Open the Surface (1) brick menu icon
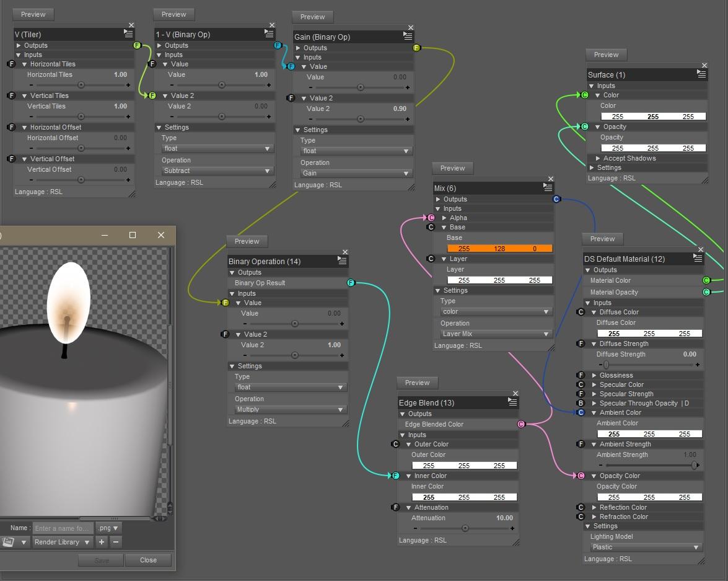The width and height of the screenshot is (728, 581). (701, 74)
